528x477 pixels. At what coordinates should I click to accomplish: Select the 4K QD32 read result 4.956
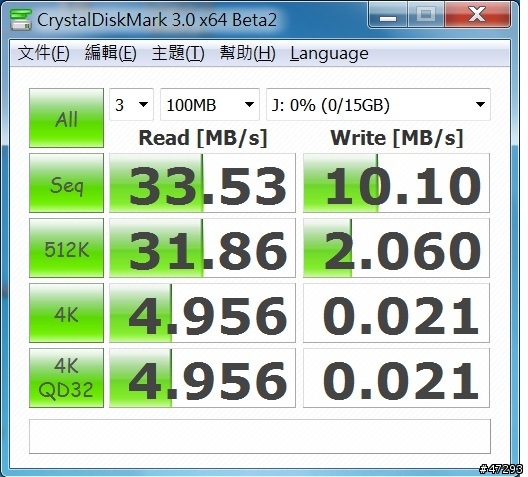[x=202, y=378]
